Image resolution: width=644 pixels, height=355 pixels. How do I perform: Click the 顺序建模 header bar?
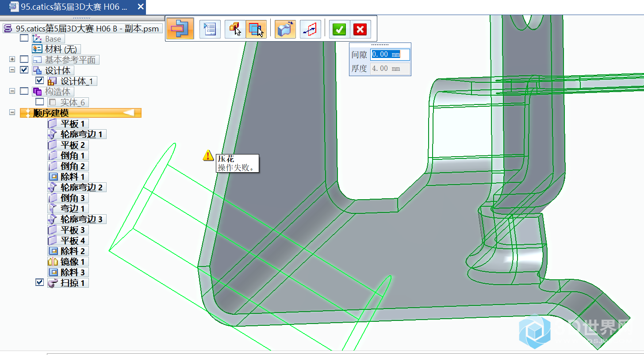(80, 113)
